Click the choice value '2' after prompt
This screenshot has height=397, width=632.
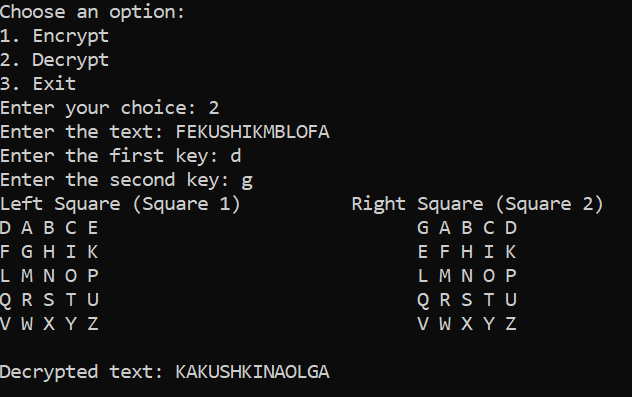[214, 108]
